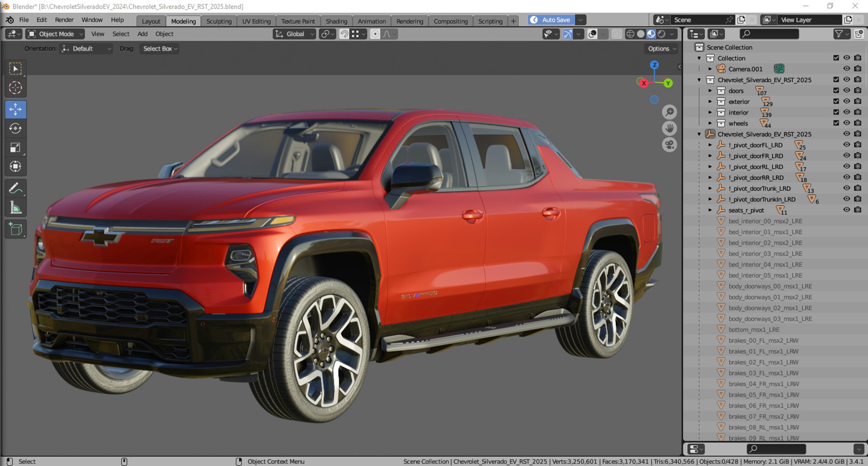The height and width of the screenshot is (466, 868).
Task: Click the viewport pan hand icon
Action: (x=670, y=128)
